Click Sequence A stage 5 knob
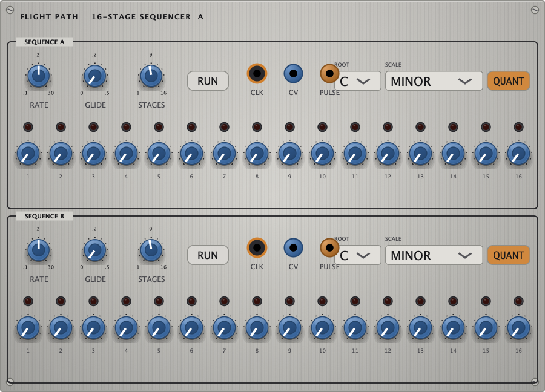 tap(159, 154)
